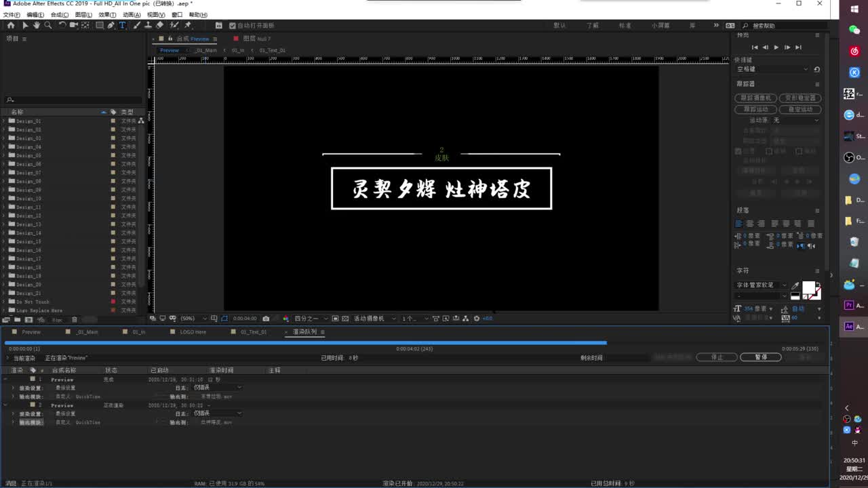
Task: Toggle the auto-open panels checkbox
Action: (233, 25)
